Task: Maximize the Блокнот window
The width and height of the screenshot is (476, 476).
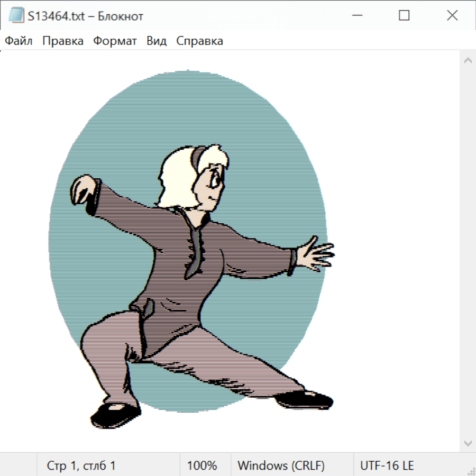Action: [404, 16]
